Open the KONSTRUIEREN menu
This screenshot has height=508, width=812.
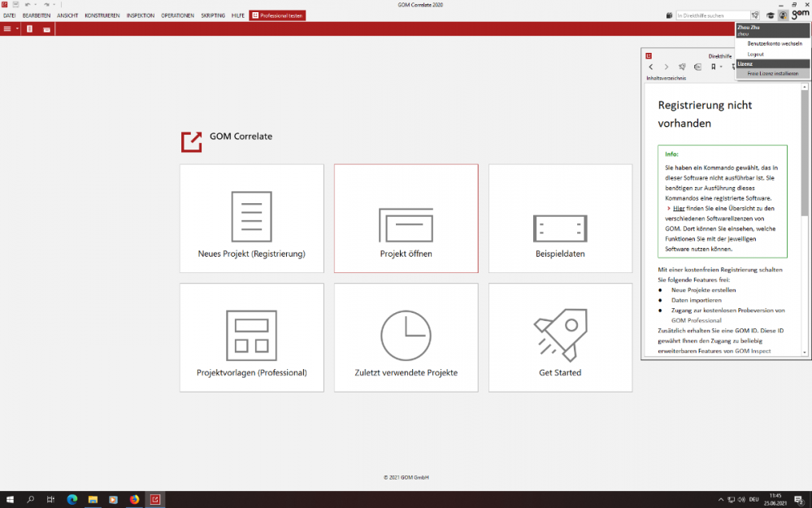102,15
